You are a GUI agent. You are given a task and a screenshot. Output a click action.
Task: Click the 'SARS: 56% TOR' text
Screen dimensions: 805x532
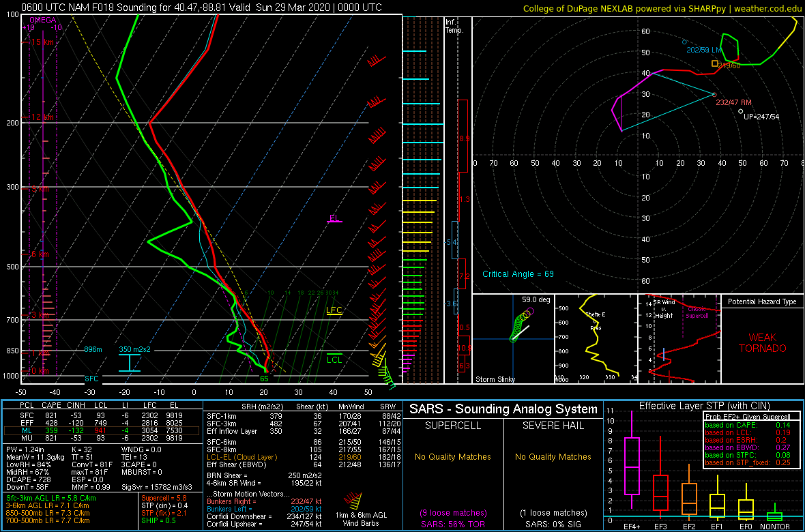coord(454,524)
